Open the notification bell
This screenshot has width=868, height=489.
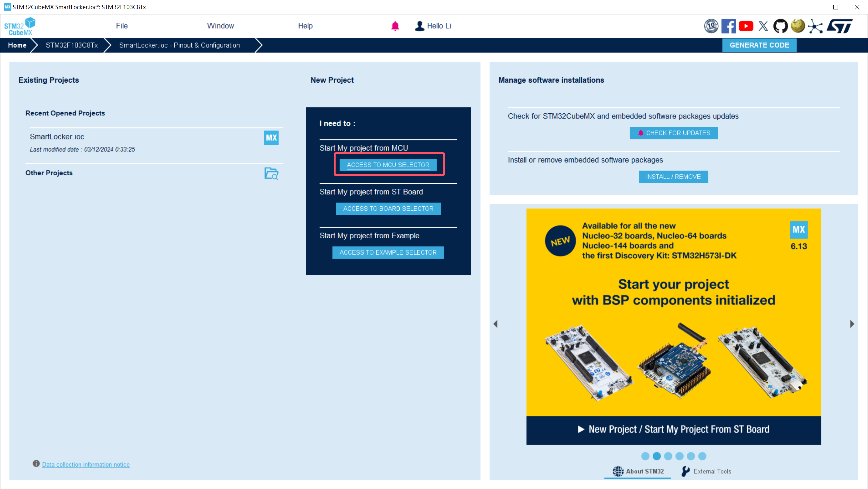coord(395,26)
